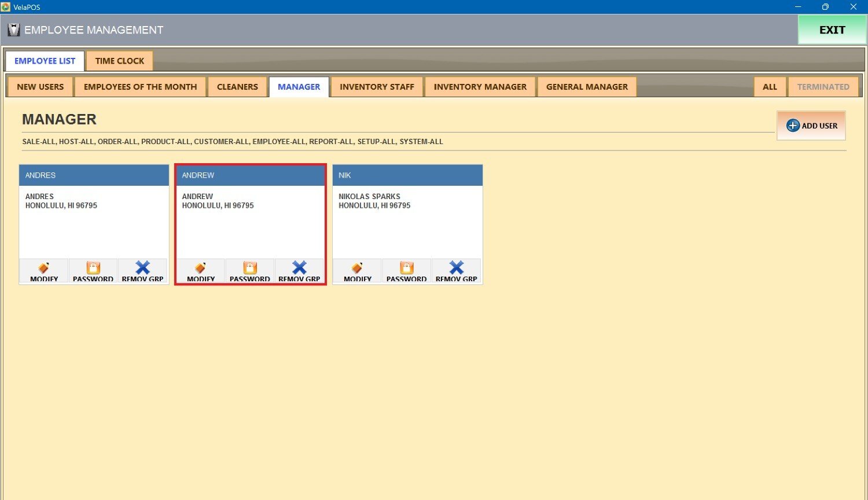The image size is (868, 500).
Task: Show All employees tab
Action: coord(770,87)
